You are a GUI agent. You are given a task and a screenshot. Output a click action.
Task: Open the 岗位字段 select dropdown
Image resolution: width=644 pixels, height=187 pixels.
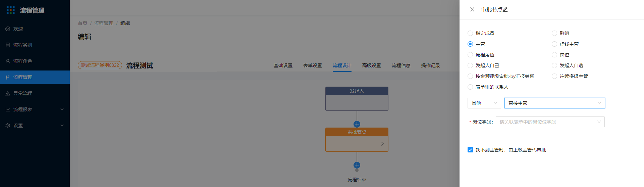click(550, 122)
